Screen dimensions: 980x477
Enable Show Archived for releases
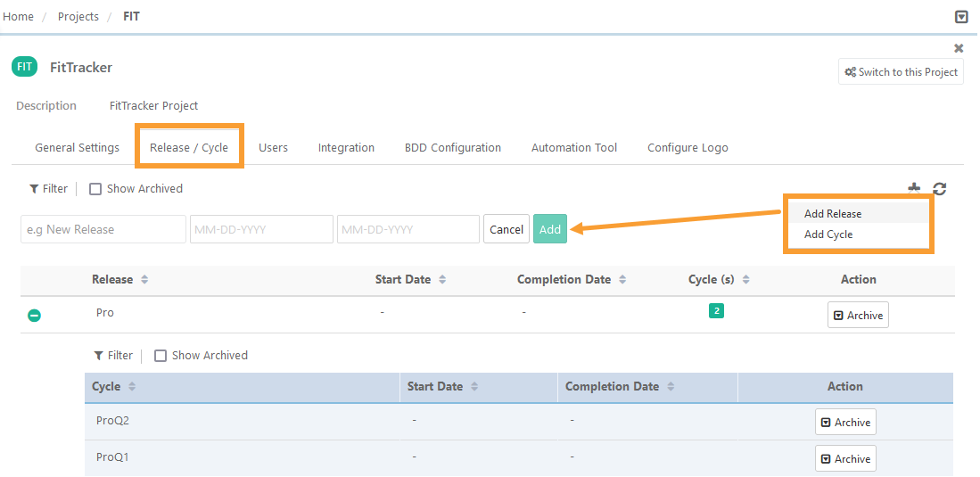[96, 189]
